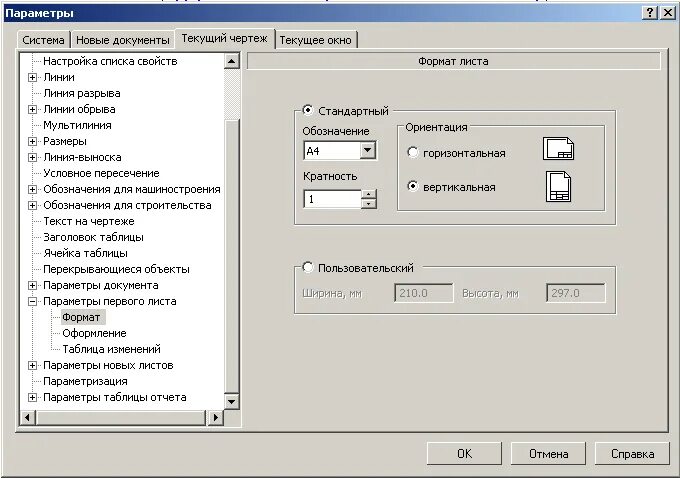
Task: Click tree scrollbar up arrow
Action: coord(232,61)
